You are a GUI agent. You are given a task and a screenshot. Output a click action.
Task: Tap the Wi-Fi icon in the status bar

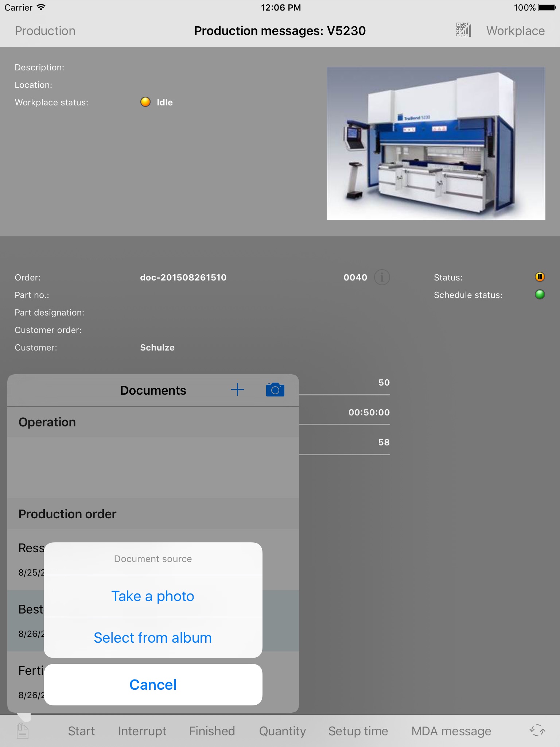coord(41,7)
